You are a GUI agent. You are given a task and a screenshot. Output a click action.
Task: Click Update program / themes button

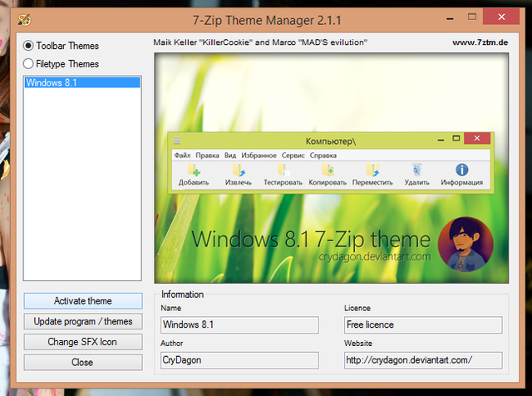coord(83,321)
